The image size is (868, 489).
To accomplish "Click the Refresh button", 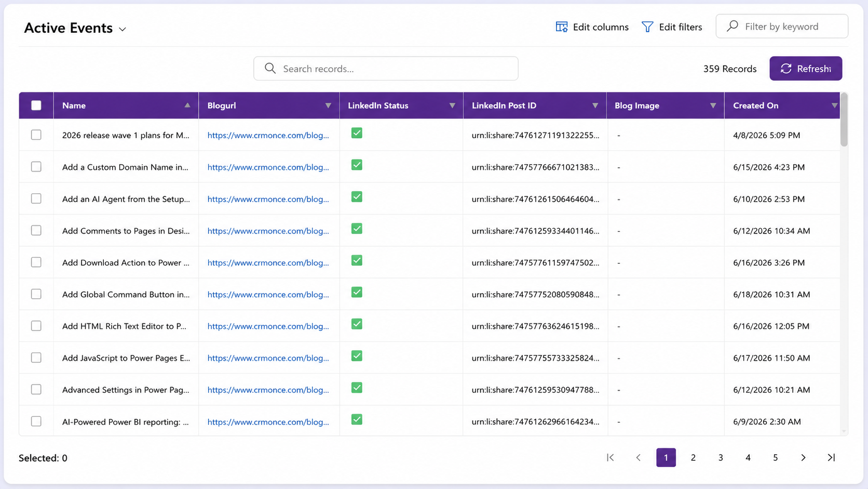I will (x=806, y=69).
